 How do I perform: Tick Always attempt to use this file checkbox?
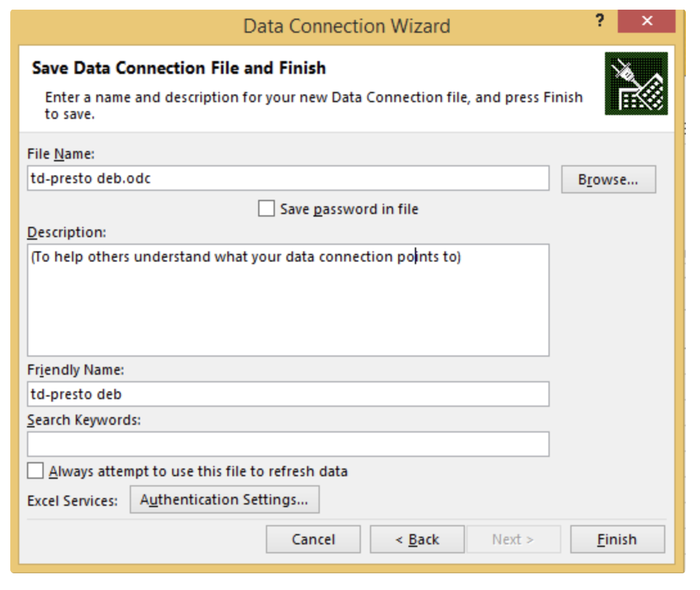pyautogui.click(x=36, y=471)
